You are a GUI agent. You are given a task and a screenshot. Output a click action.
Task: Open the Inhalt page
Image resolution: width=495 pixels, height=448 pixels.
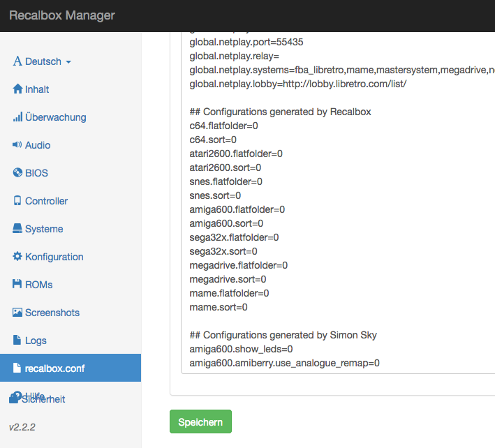[37, 89]
